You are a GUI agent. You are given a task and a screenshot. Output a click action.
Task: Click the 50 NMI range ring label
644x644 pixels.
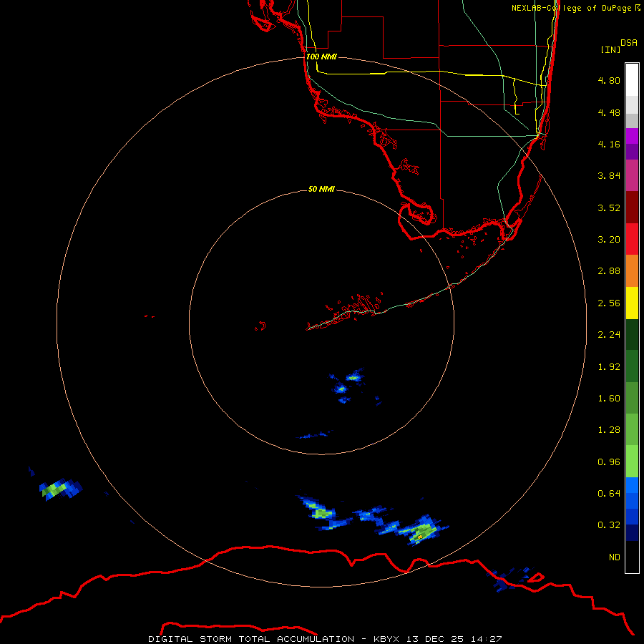321,189
